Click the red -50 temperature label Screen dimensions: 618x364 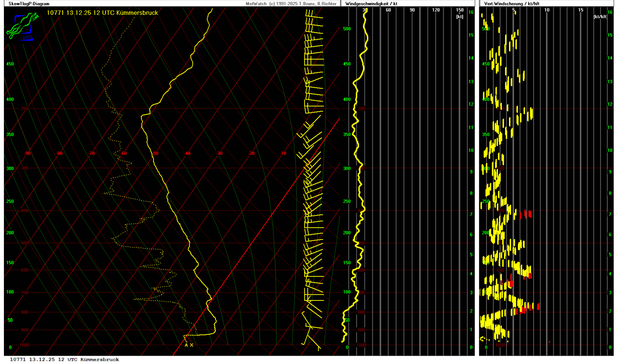click(x=155, y=154)
